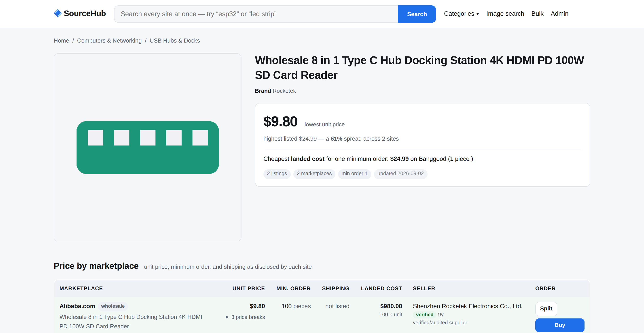Screen dimensions: 644x333
Task: Click the blue Search button
Action: 417,14
